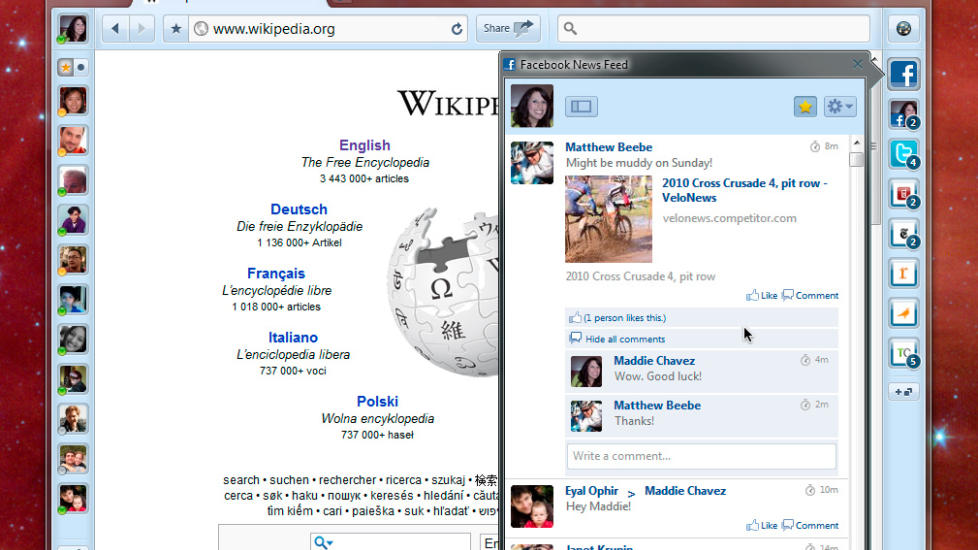Open the English Wikipedia link
The height and width of the screenshot is (550, 978).
tap(364, 145)
